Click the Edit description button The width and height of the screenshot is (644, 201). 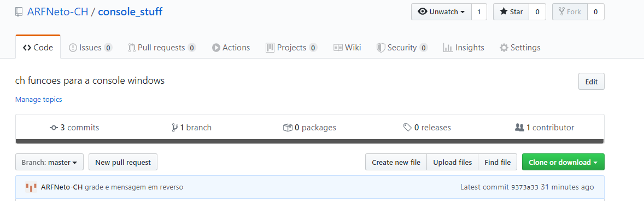click(x=592, y=82)
